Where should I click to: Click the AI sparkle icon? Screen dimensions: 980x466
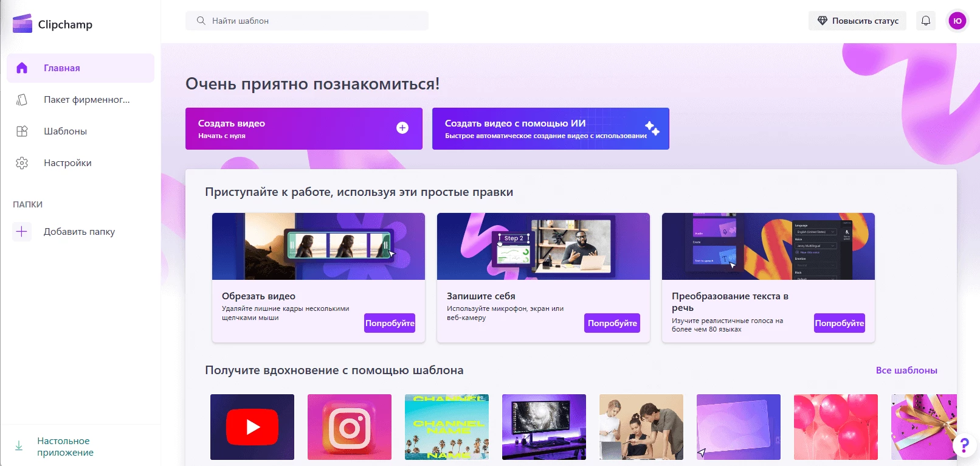(652, 128)
